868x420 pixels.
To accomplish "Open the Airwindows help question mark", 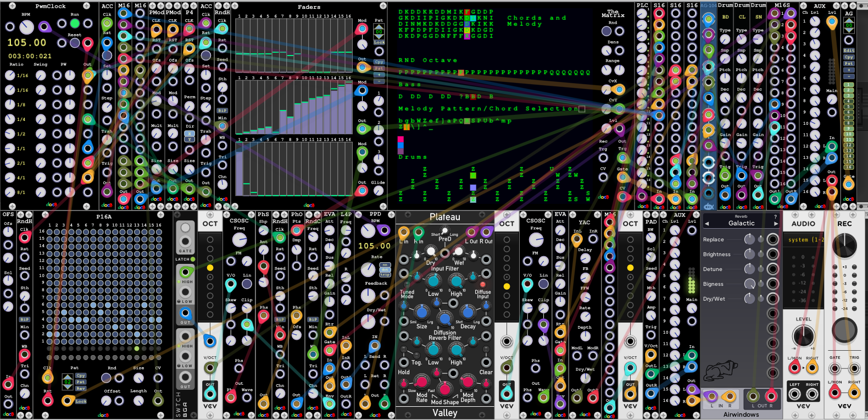I will (x=776, y=217).
